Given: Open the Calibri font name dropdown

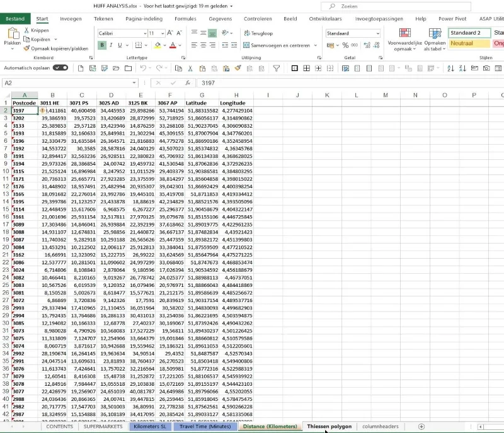Looking at the screenshot, I should 145,33.
